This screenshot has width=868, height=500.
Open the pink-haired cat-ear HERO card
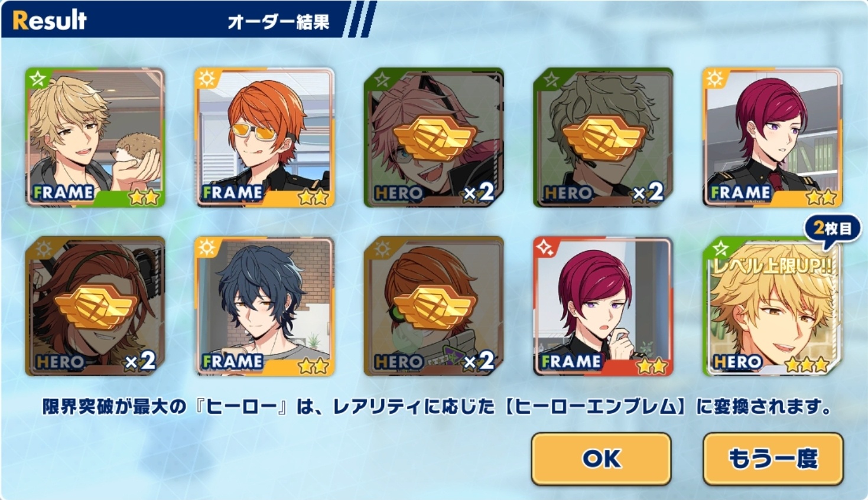pos(434,138)
